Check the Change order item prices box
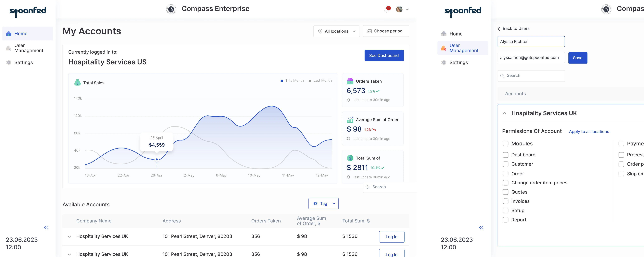 click(x=506, y=183)
